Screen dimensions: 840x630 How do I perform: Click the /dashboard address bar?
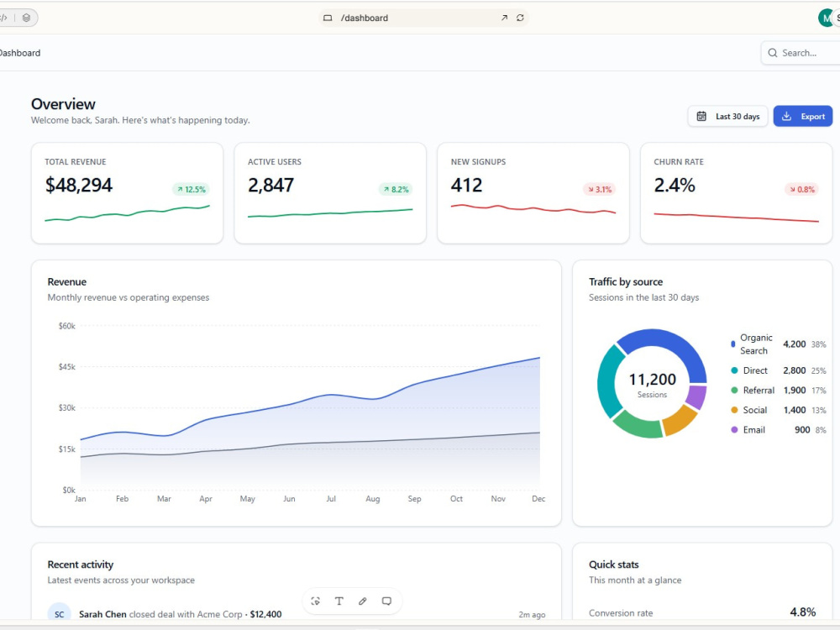[x=423, y=18]
